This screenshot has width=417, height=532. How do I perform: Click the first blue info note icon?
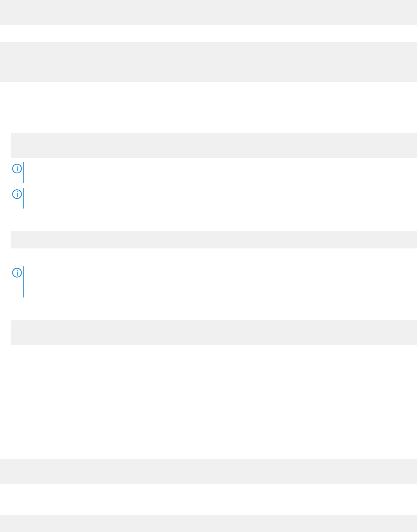point(17,169)
